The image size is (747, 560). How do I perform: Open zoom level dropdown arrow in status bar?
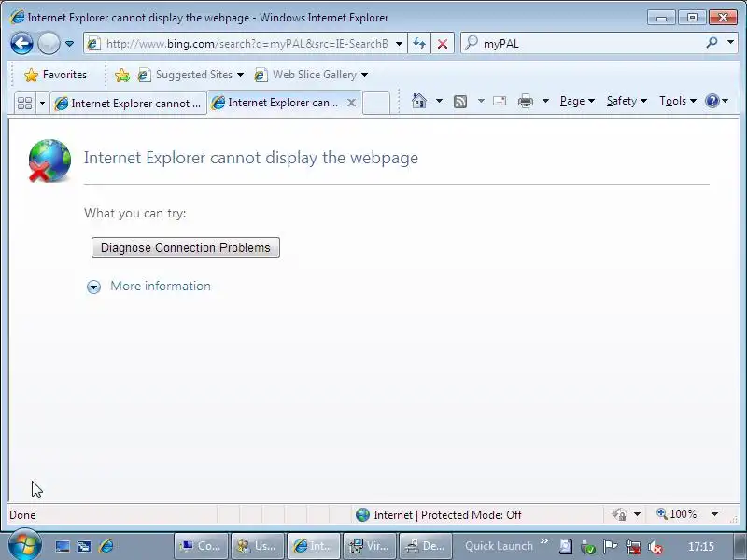tap(714, 514)
